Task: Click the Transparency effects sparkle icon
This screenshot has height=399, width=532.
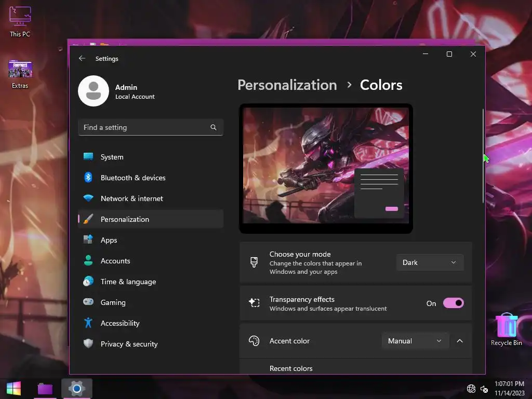Action: pyautogui.click(x=254, y=303)
